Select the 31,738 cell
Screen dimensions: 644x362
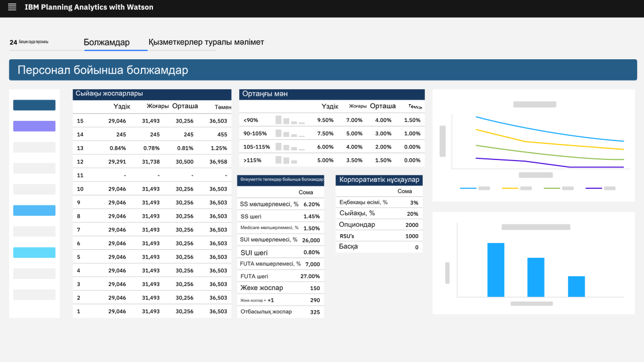151,162
